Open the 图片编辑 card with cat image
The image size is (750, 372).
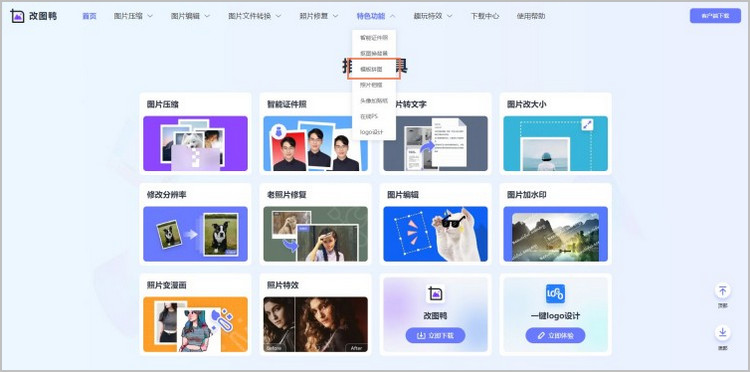pyautogui.click(x=435, y=234)
